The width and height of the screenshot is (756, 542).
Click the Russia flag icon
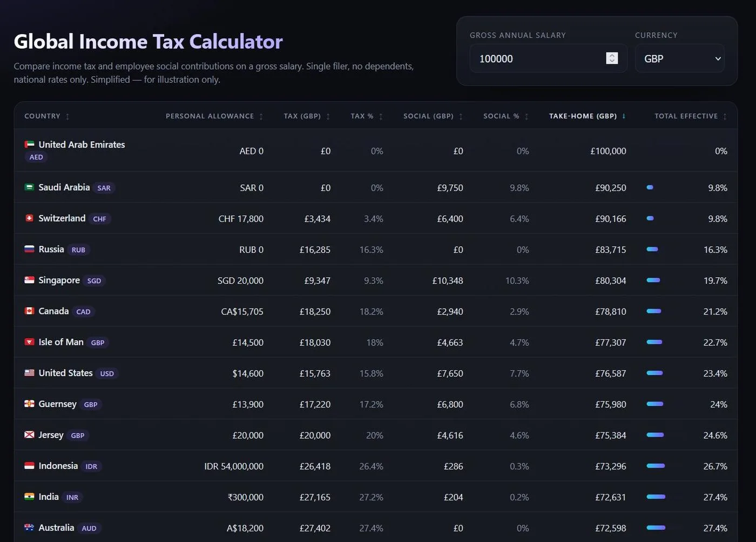29,249
